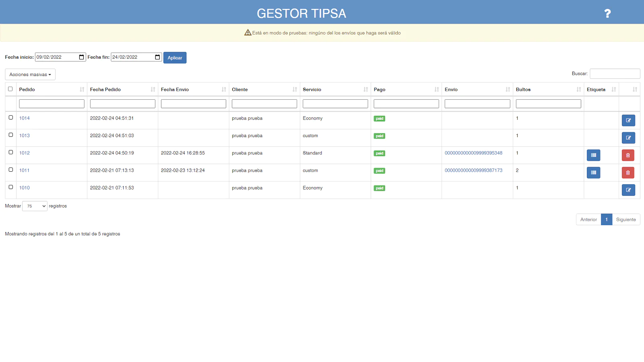644x362 pixels.
Task: Check the box for order 1011
Action: (11, 170)
